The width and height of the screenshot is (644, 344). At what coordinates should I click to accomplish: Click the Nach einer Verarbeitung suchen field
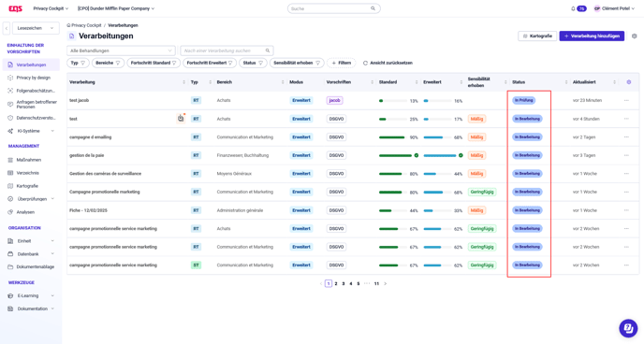(x=227, y=50)
